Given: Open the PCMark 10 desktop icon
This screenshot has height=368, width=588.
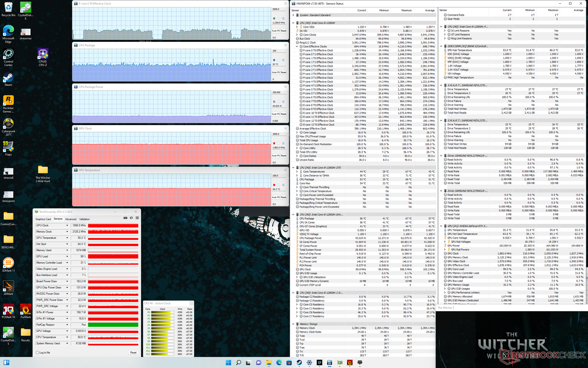Looking at the screenshot, I should (8, 311).
